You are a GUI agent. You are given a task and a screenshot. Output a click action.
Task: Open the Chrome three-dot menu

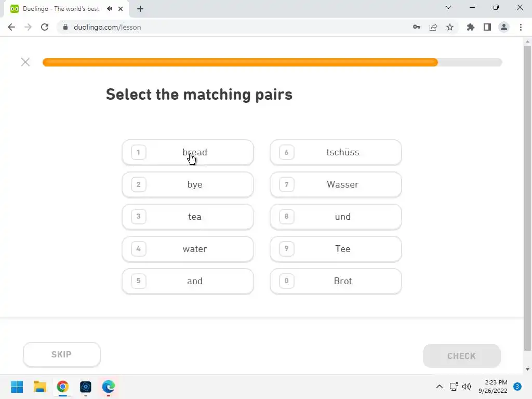[521, 27]
